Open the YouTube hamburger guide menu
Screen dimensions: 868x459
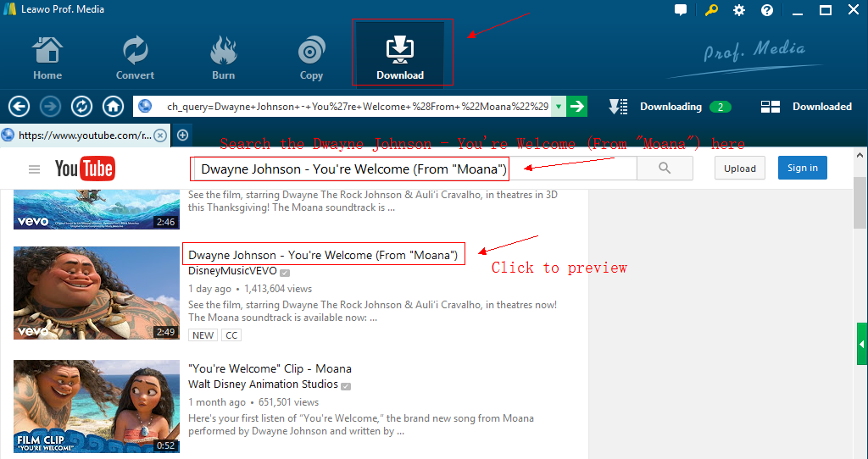pos(34,169)
